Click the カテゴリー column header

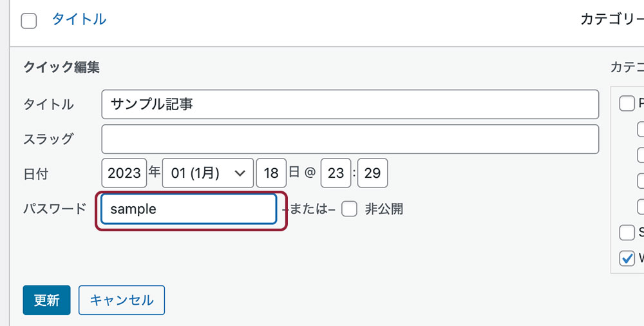611,20
